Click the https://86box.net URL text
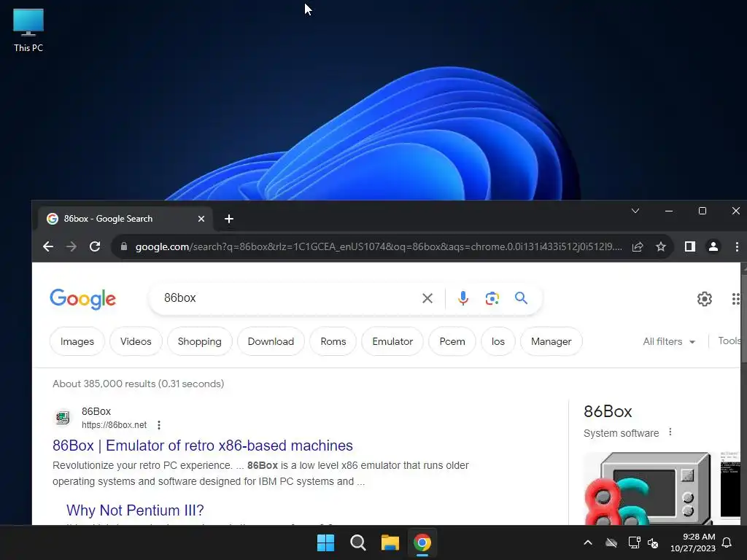Viewport: 747px width, 560px height. (x=114, y=425)
